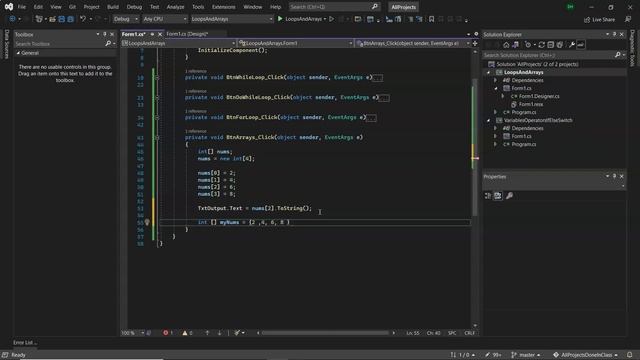This screenshot has height=360, width=640.
Task: Click the yellow warning count icon in editor footer
Action: pos(185,333)
